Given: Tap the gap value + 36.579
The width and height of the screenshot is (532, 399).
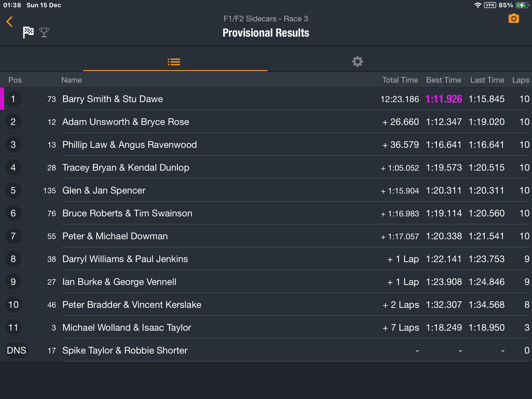Looking at the screenshot, I should (x=400, y=145).
